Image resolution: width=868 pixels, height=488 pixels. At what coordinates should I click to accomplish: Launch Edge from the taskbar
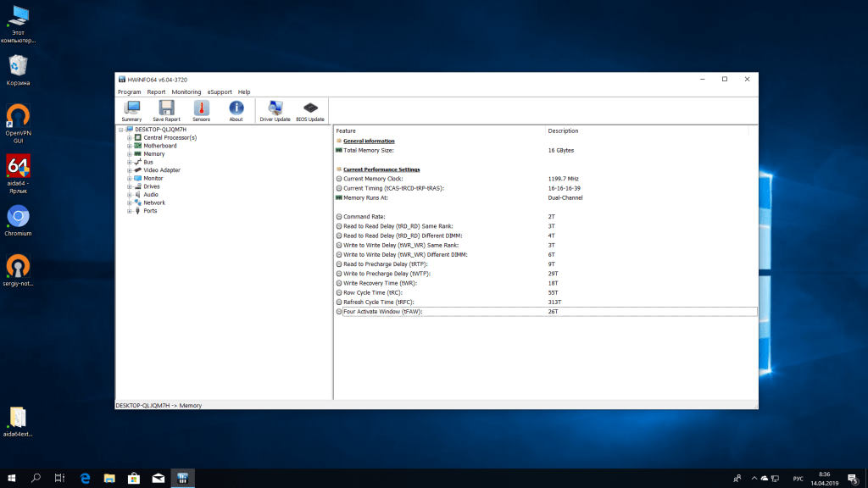coord(86,478)
